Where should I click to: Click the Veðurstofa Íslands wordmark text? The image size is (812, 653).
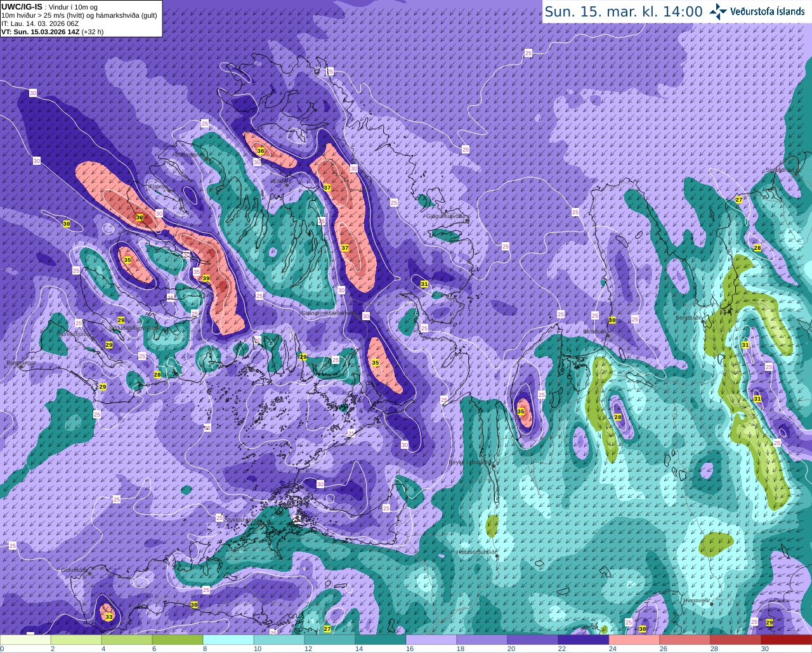pos(768,11)
